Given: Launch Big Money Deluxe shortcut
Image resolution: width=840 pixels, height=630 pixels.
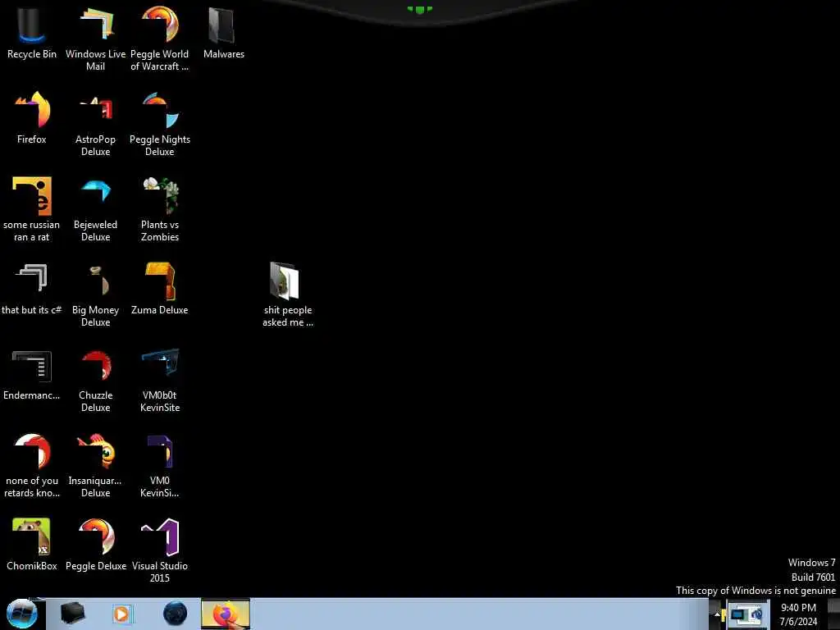Looking at the screenshot, I should coord(95,295).
